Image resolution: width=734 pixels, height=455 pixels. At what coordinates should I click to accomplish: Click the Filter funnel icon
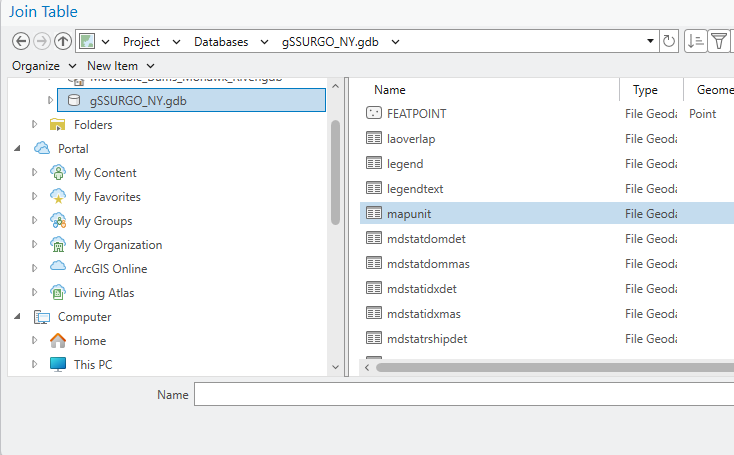(719, 42)
